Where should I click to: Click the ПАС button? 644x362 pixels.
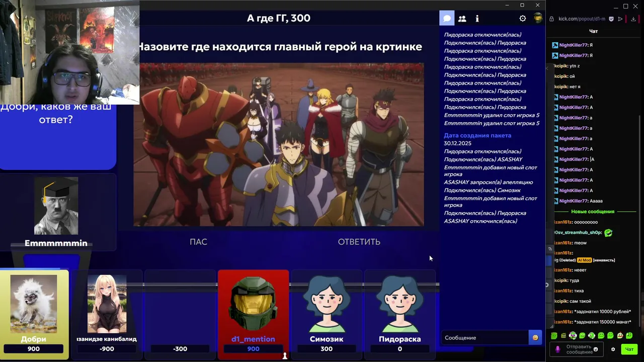coord(198,242)
